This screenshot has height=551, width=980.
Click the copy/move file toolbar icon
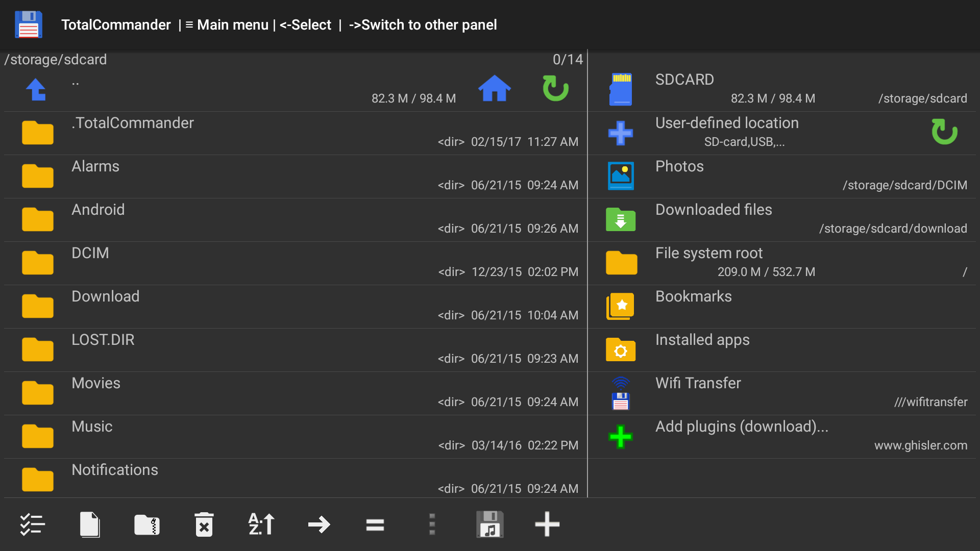[90, 524]
